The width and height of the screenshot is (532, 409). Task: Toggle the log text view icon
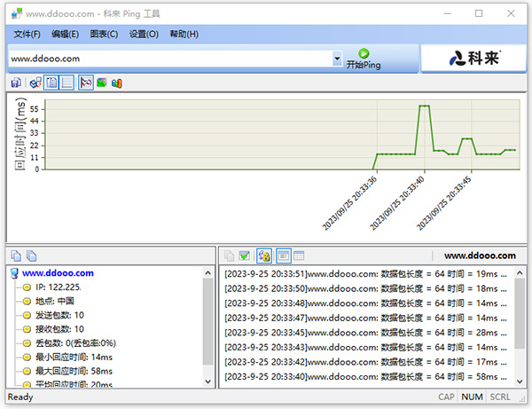284,256
